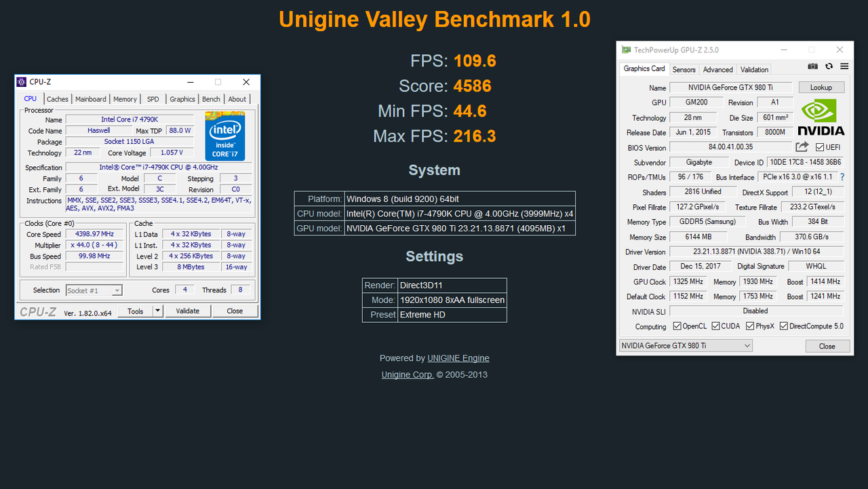Click the Bus Speed 99.98 MHz value

(x=94, y=256)
